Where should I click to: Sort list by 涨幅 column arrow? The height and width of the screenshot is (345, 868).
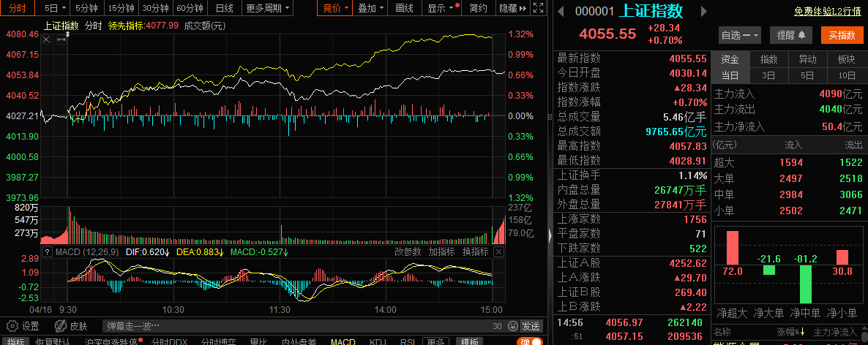click(801, 333)
